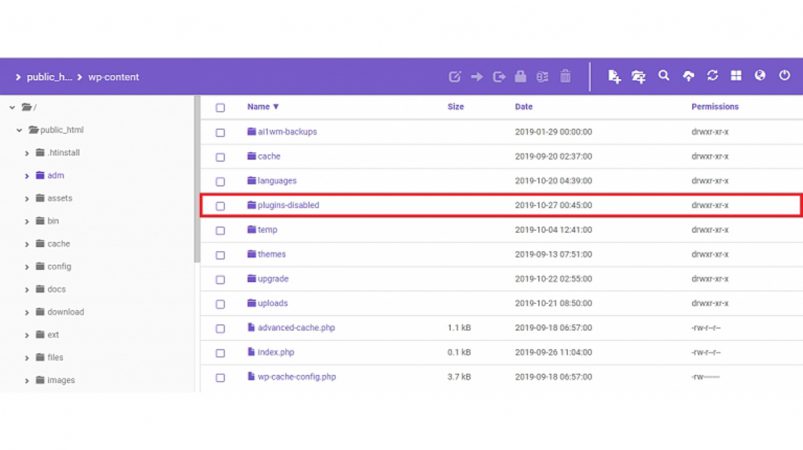Expand the bin tree node
The image size is (803, 450).
pyautogui.click(x=27, y=221)
